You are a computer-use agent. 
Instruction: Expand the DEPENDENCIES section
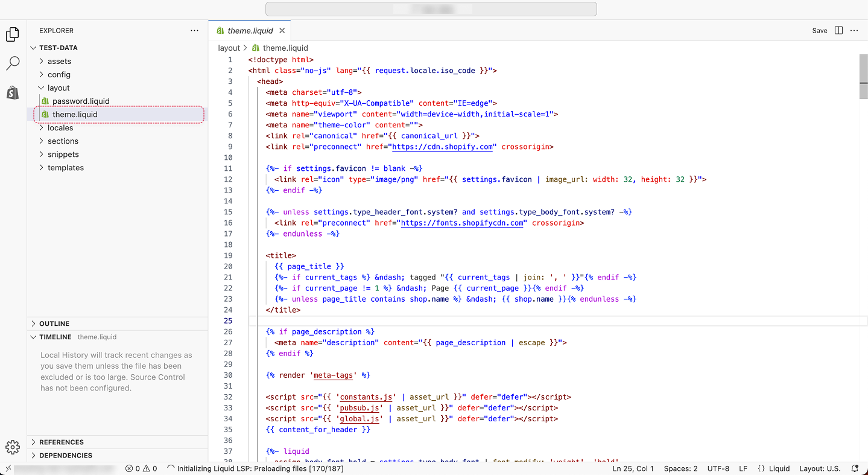pyautogui.click(x=65, y=455)
